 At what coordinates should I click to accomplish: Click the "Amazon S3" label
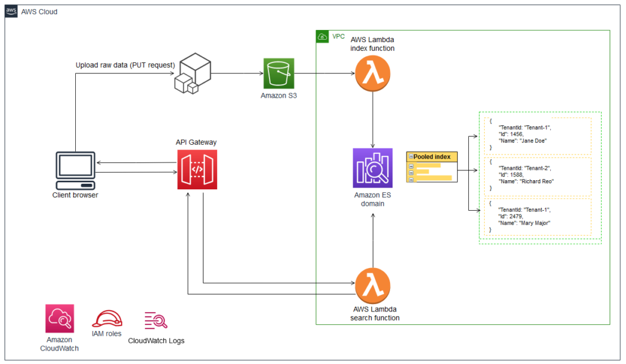point(279,96)
